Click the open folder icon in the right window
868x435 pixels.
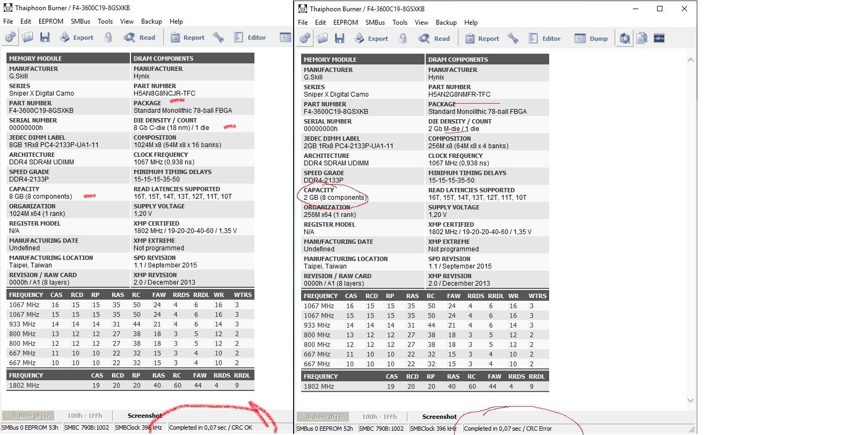[x=322, y=38]
